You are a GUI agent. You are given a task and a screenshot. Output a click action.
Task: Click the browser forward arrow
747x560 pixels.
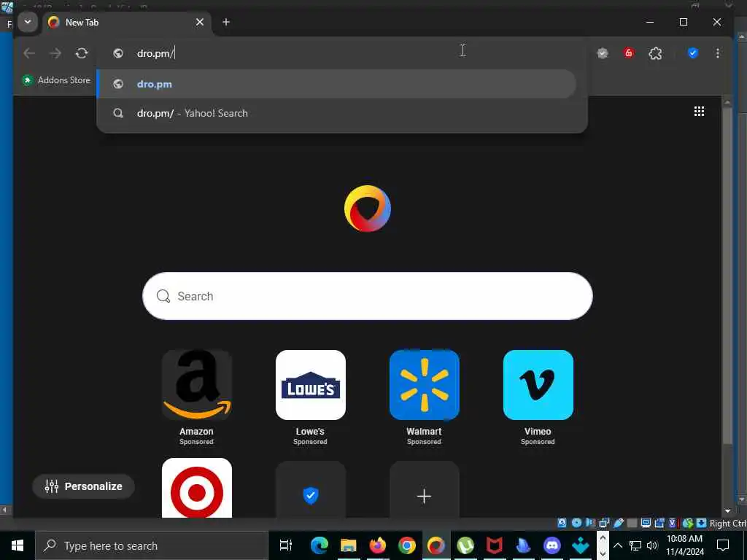55,53
